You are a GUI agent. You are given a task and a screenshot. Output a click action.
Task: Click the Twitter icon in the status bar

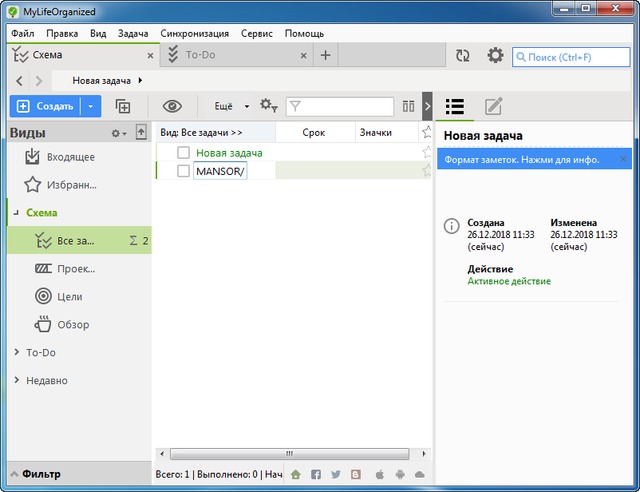point(336,474)
